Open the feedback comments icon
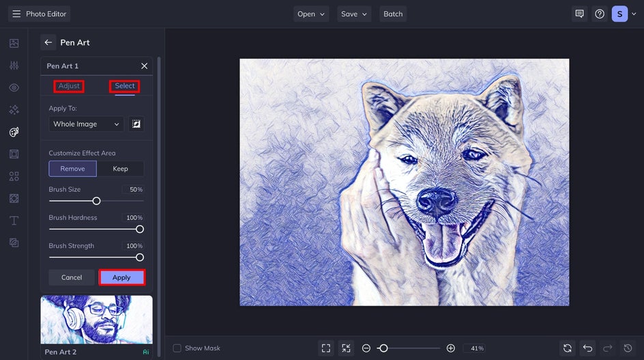 pyautogui.click(x=579, y=14)
